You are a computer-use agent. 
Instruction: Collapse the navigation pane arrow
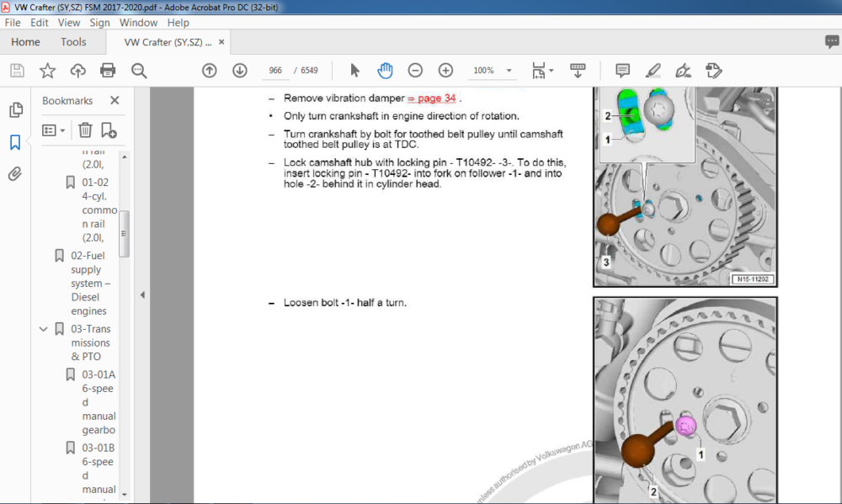coord(142,294)
